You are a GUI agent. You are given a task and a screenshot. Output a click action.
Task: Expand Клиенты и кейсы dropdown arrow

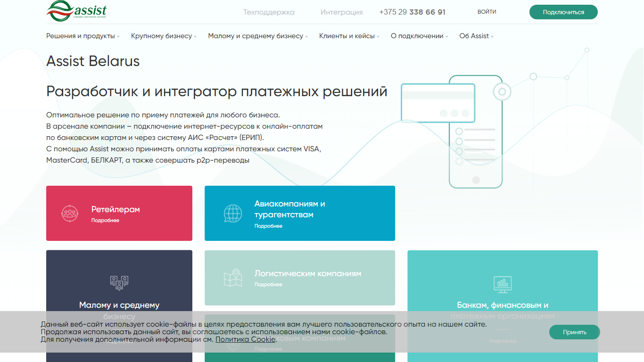pyautogui.click(x=378, y=37)
